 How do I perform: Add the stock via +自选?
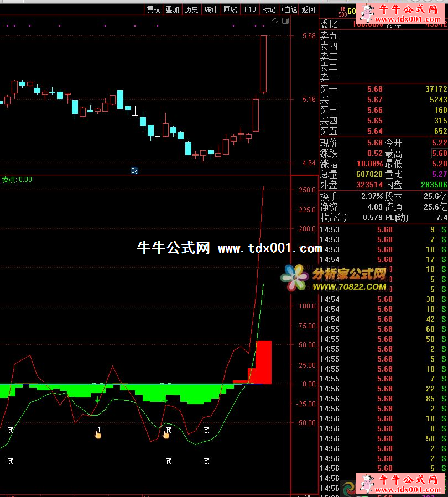tap(289, 10)
